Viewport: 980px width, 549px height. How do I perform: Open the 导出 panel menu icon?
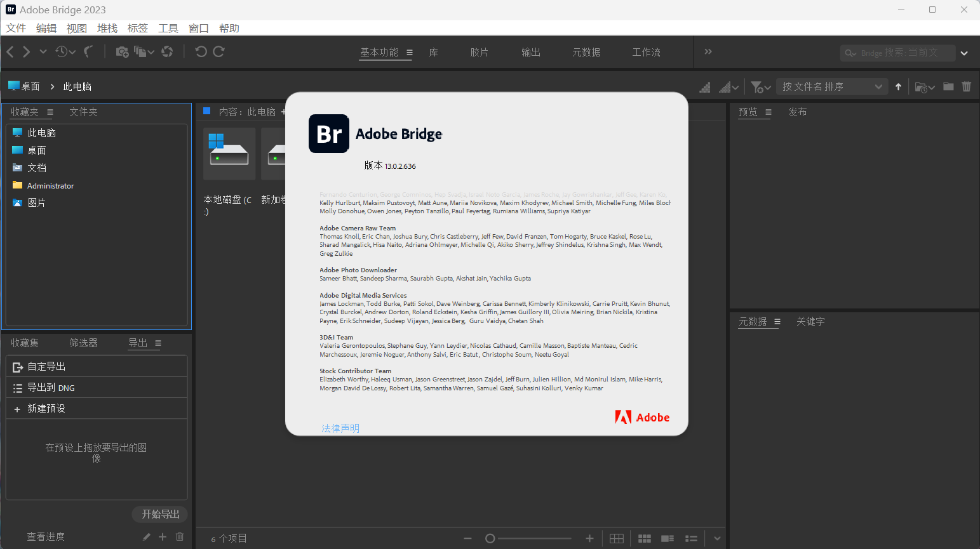click(158, 343)
